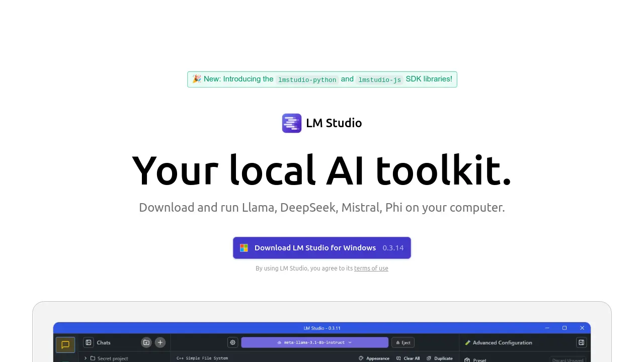Eject the loaded model
644x362 pixels.
[x=403, y=342]
